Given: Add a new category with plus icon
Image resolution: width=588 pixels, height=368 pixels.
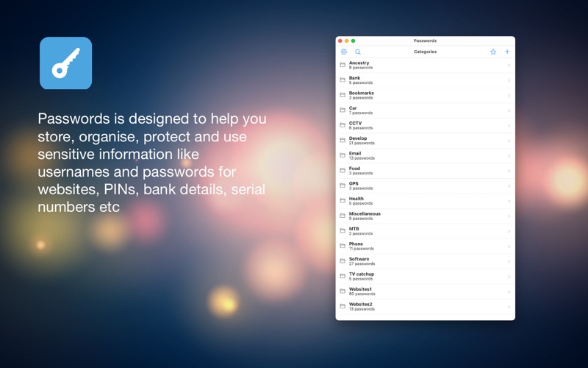Looking at the screenshot, I should point(507,52).
